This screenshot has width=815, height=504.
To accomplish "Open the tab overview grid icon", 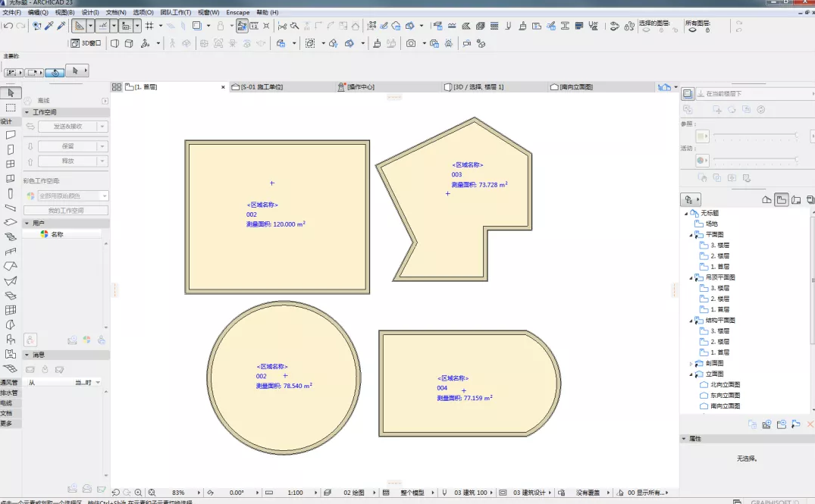I will pos(117,86).
